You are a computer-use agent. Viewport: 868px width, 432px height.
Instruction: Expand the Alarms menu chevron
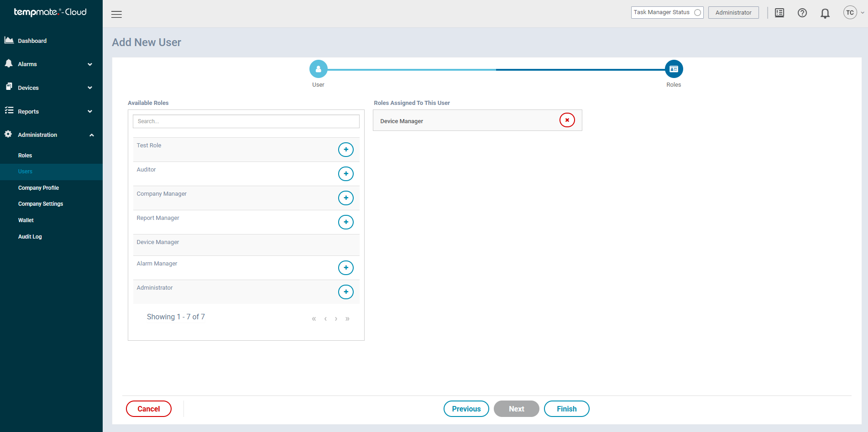(x=90, y=64)
